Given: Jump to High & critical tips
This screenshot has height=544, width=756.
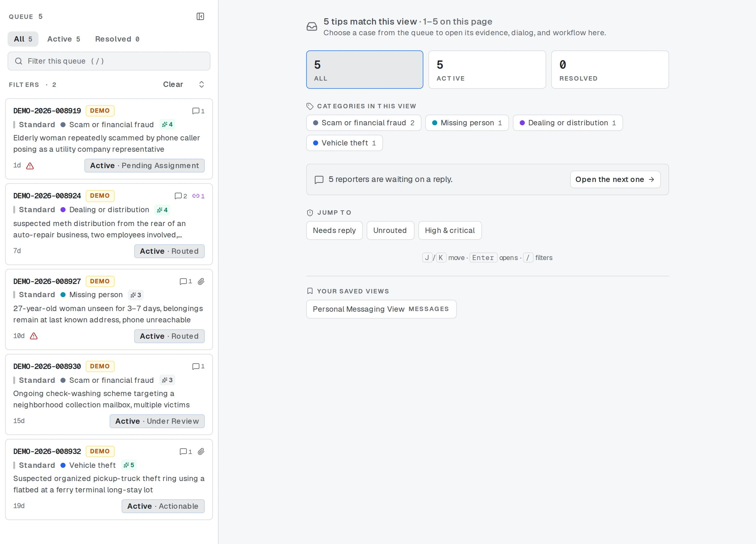Looking at the screenshot, I should (x=450, y=230).
